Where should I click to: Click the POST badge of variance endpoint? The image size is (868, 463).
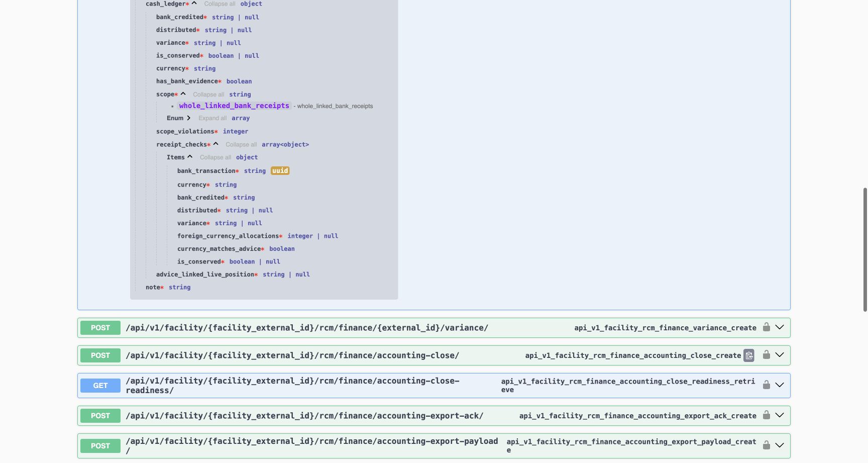click(100, 328)
